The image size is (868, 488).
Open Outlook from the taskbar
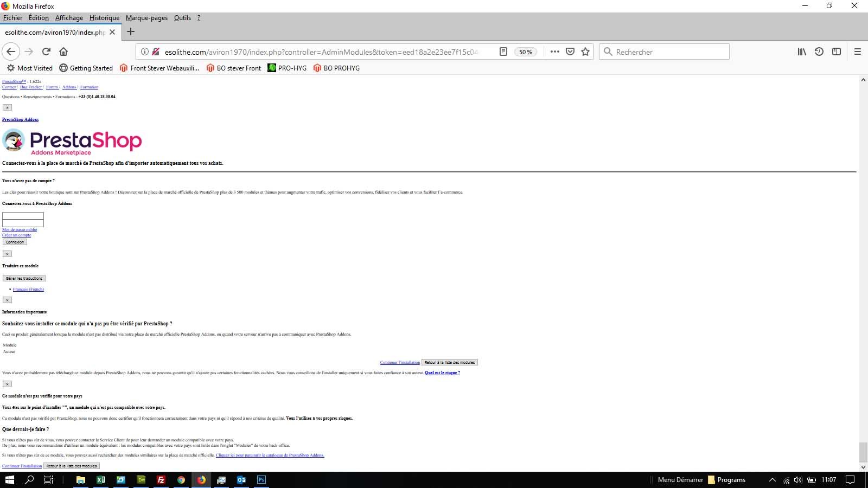point(241,480)
